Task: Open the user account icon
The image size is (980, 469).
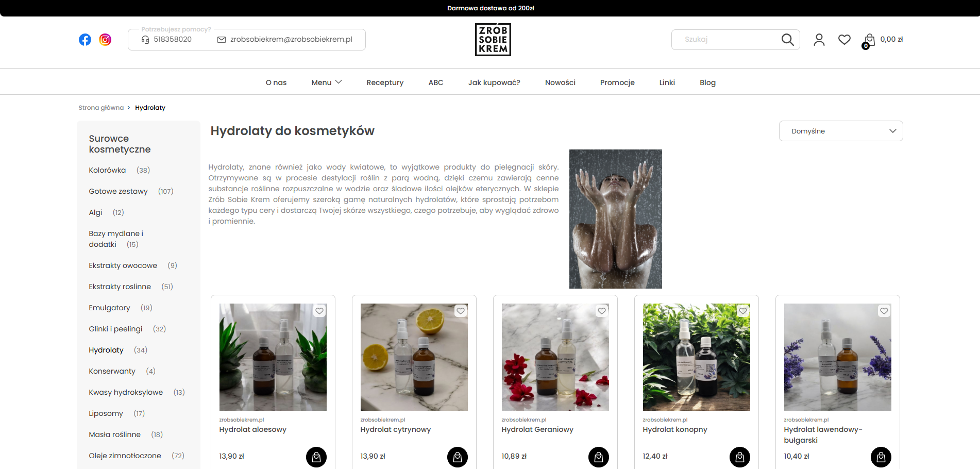Action: (x=819, y=40)
